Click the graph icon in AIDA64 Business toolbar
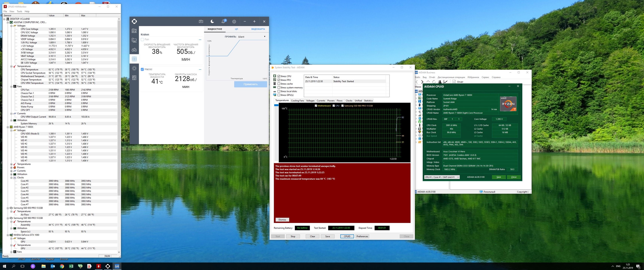644x270 pixels. click(446, 82)
